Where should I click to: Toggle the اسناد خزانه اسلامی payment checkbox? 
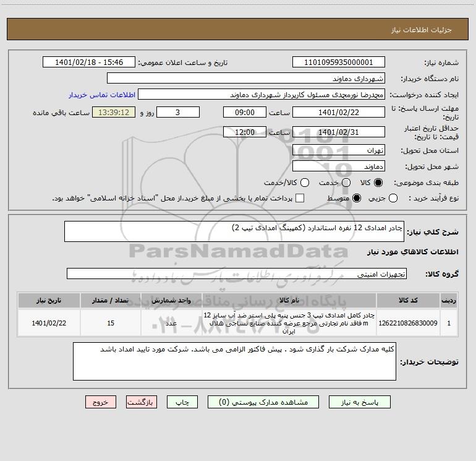300,198
